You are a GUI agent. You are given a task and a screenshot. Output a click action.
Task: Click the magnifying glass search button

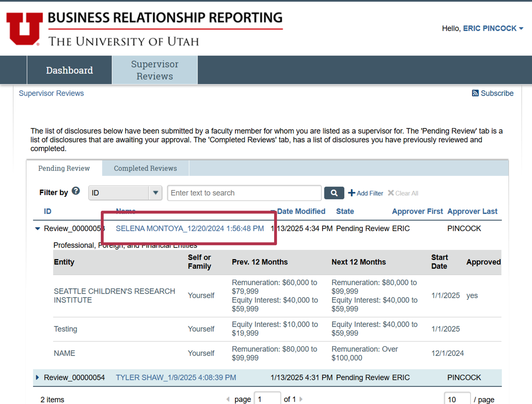pos(334,193)
